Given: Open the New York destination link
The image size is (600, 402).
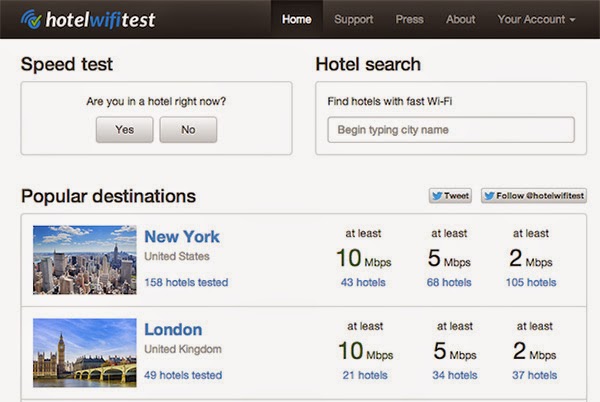Looking at the screenshot, I should 182,237.
